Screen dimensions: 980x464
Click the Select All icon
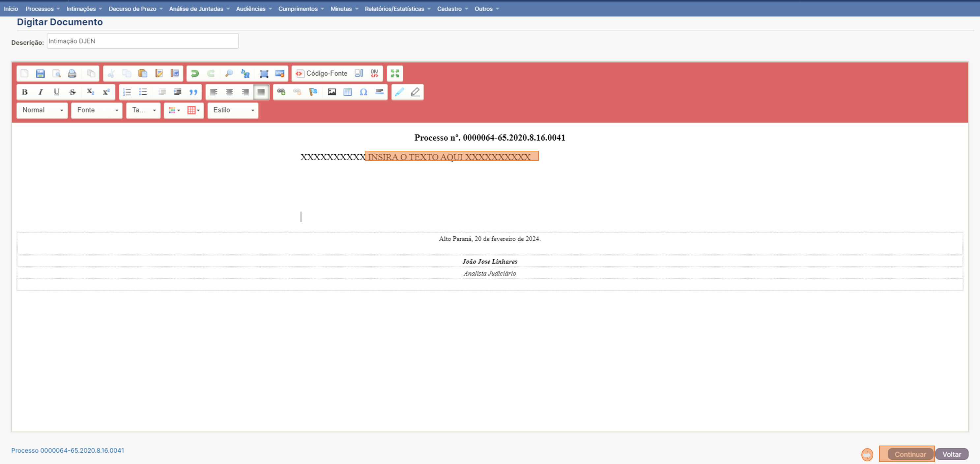pyautogui.click(x=264, y=74)
